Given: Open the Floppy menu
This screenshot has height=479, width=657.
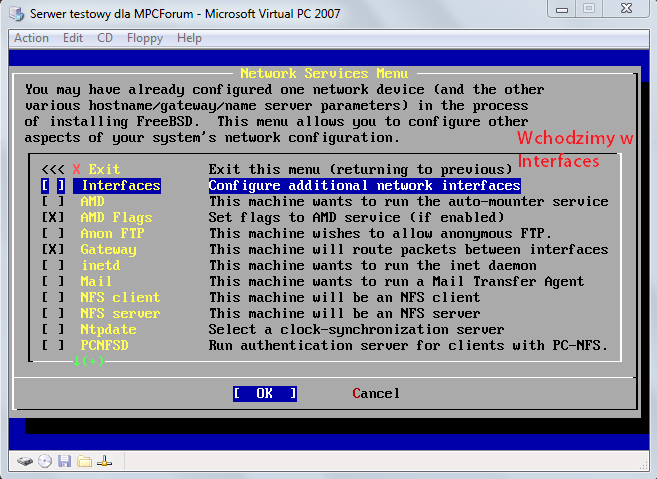Looking at the screenshot, I should (x=145, y=38).
